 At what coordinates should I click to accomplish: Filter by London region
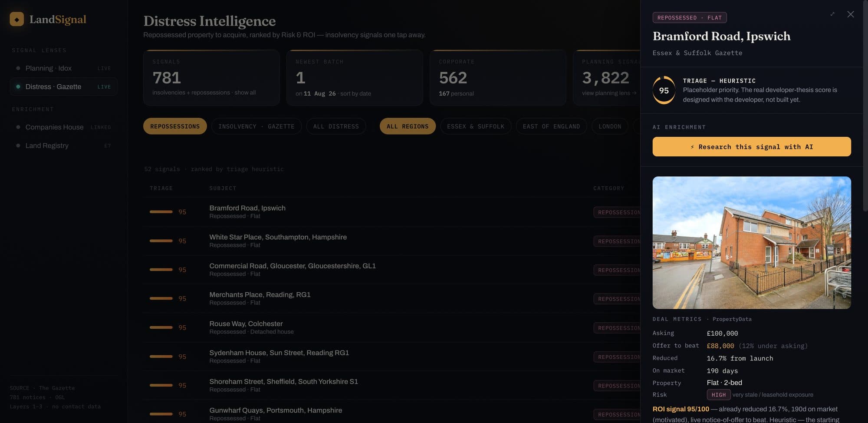click(x=610, y=126)
